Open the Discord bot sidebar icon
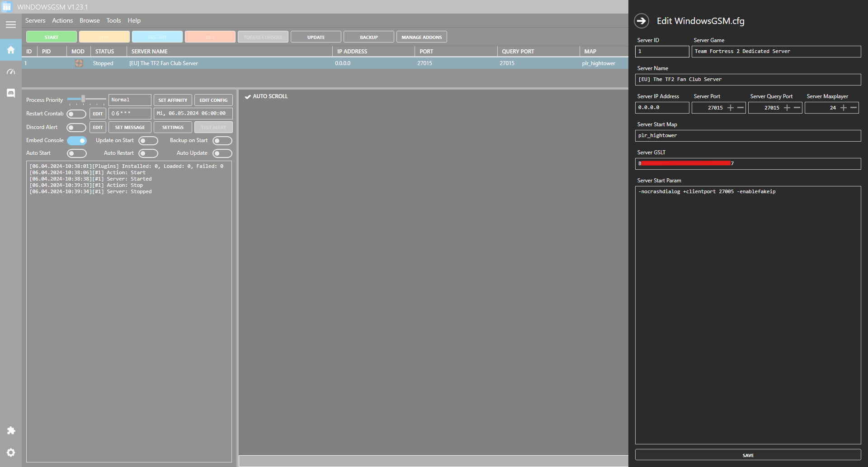The height and width of the screenshot is (467, 868). 11,93
